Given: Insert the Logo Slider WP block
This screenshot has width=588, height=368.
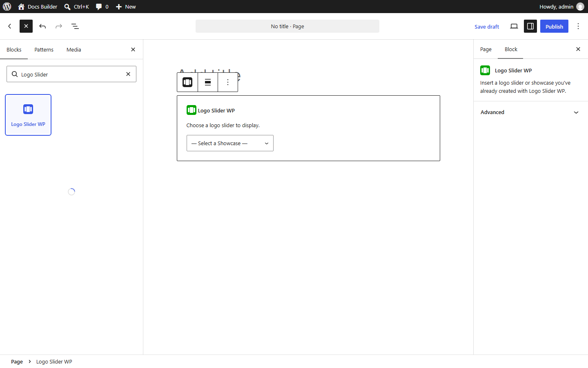Looking at the screenshot, I should coord(28,115).
